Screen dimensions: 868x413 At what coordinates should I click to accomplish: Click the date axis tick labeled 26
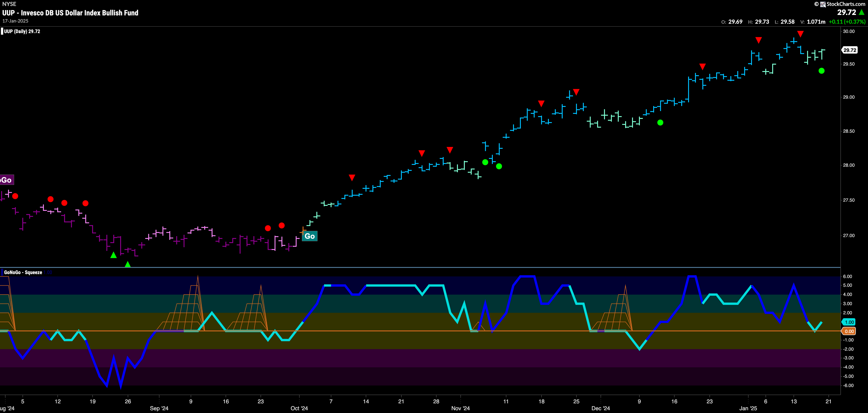[x=128, y=402]
